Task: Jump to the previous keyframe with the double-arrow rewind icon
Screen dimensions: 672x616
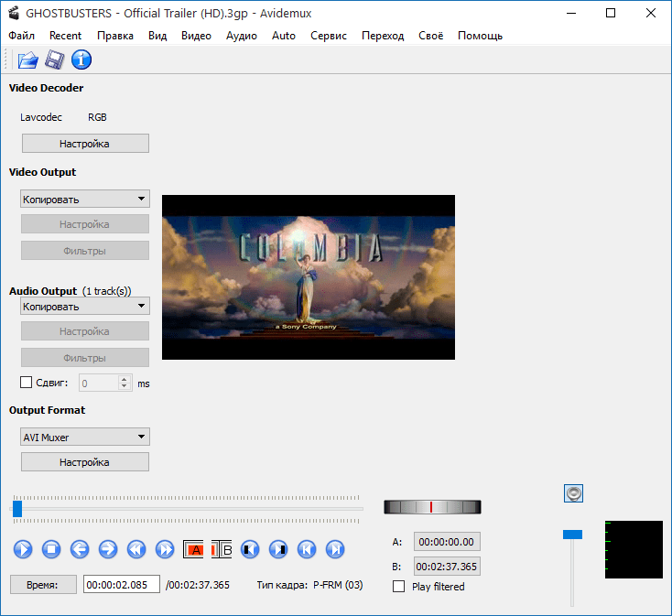Action: (x=136, y=549)
